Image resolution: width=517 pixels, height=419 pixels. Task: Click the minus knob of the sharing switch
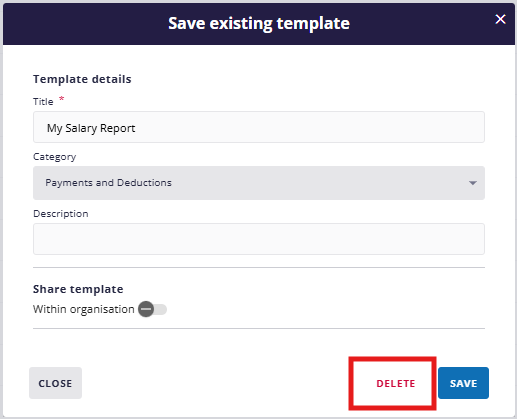146,309
